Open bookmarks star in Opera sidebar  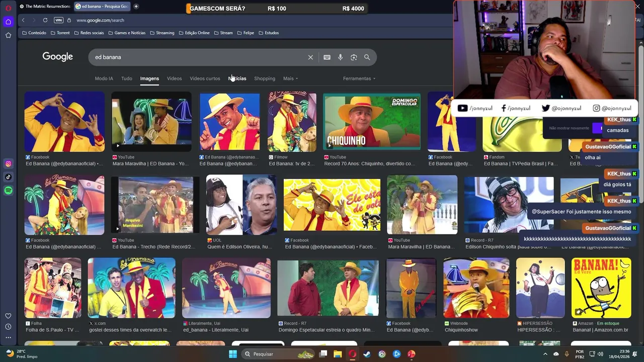[8, 35]
